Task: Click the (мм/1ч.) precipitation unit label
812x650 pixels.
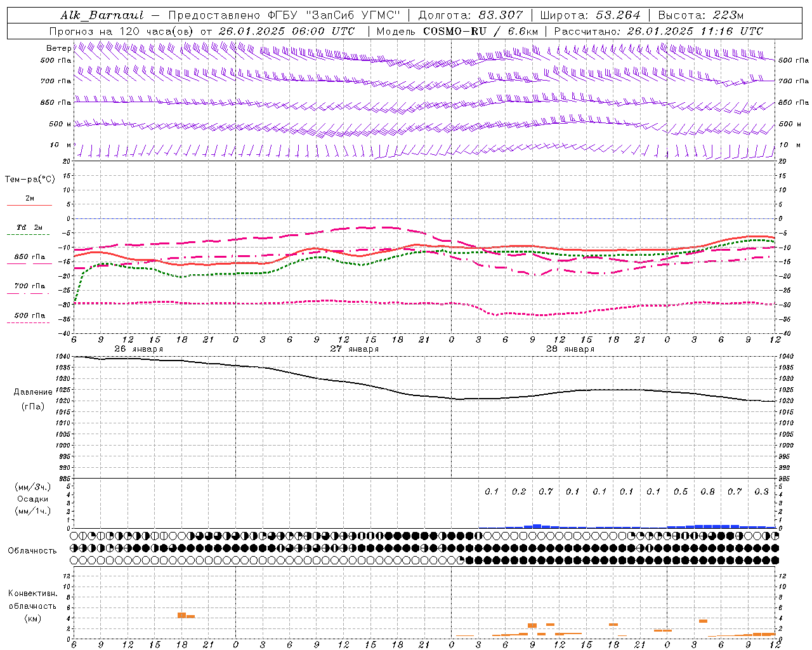Action: tap(33, 511)
